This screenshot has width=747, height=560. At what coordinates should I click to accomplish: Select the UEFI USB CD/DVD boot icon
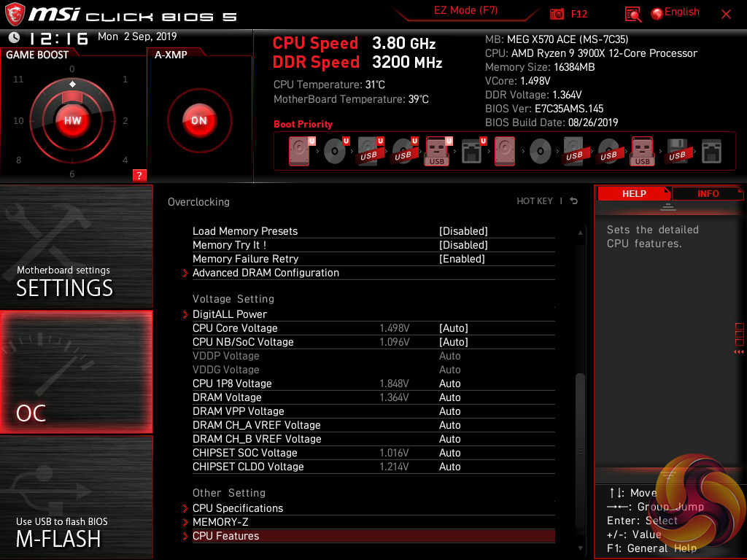click(405, 152)
